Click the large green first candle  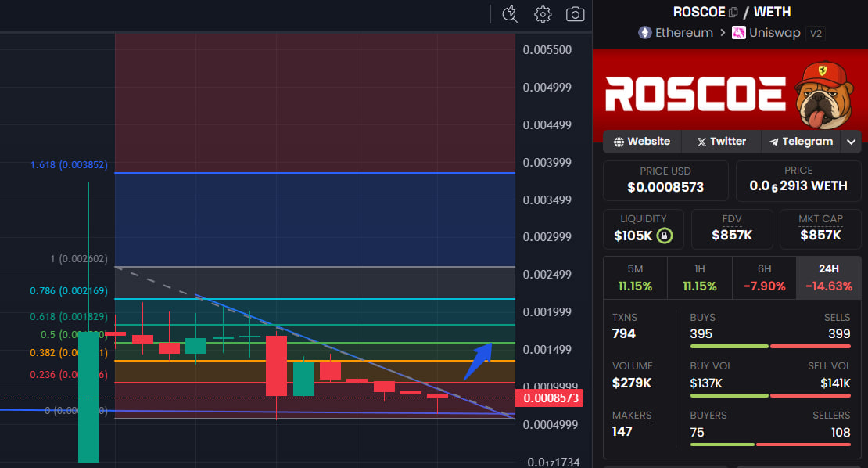point(88,397)
